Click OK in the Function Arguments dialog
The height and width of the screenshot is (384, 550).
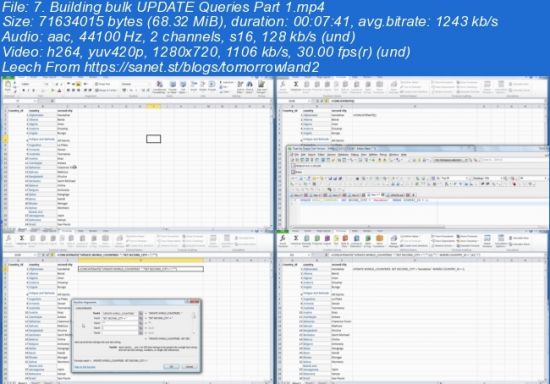pyautogui.click(x=171, y=366)
